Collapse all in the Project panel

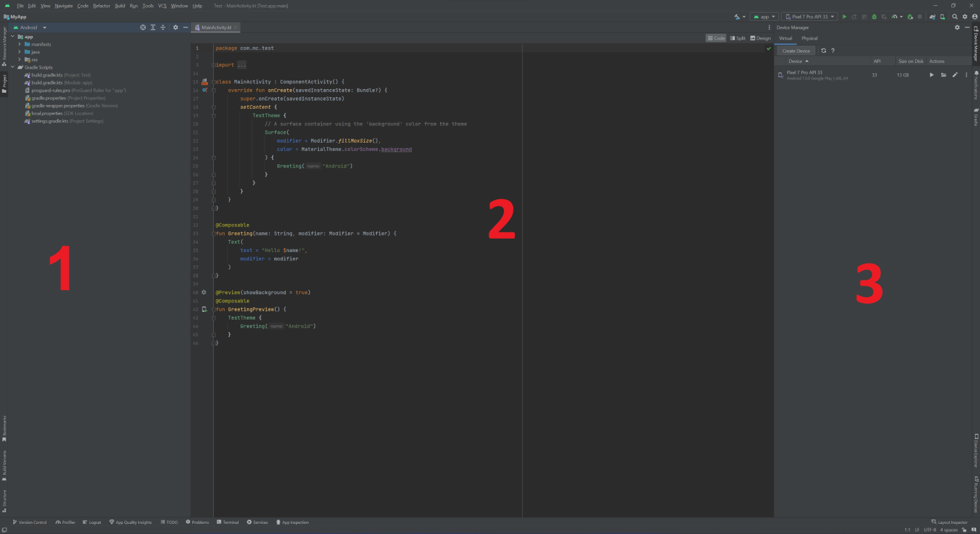(162, 27)
